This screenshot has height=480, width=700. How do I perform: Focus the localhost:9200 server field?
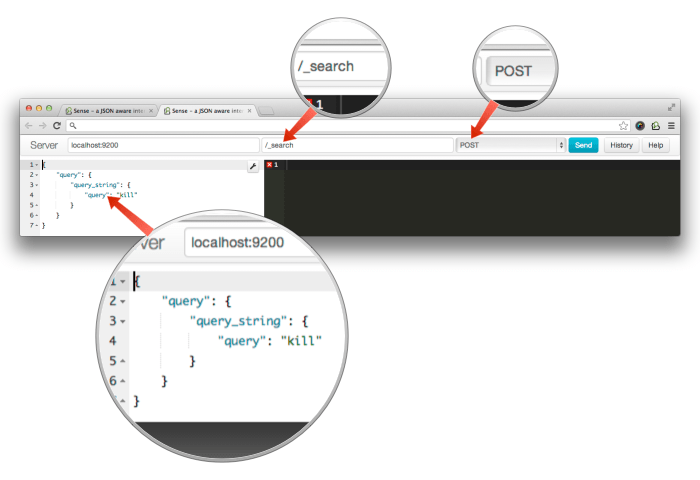pos(162,145)
